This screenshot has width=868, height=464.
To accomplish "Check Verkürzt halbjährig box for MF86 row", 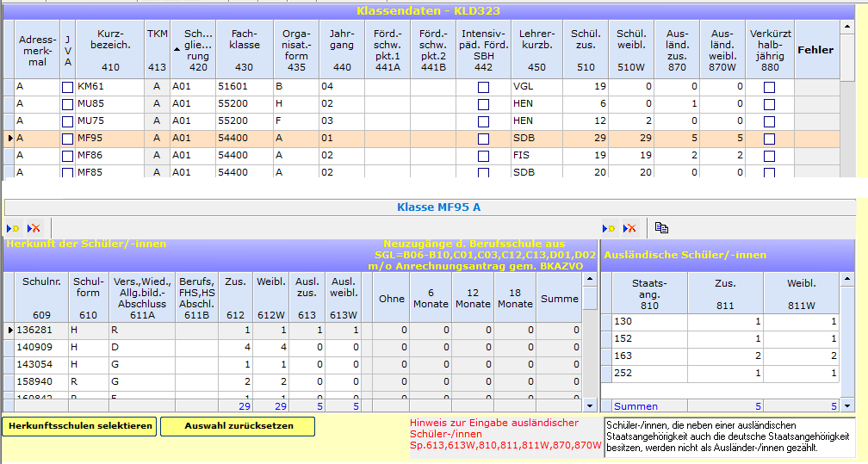I will [x=770, y=156].
